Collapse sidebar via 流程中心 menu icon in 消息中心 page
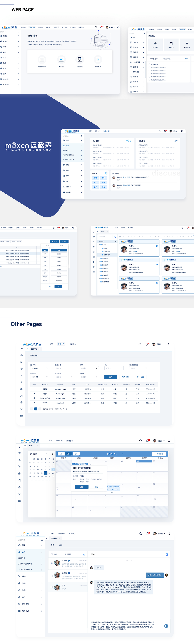Image resolution: width=194 pixels, height=644 pixels. tap(42, 540)
